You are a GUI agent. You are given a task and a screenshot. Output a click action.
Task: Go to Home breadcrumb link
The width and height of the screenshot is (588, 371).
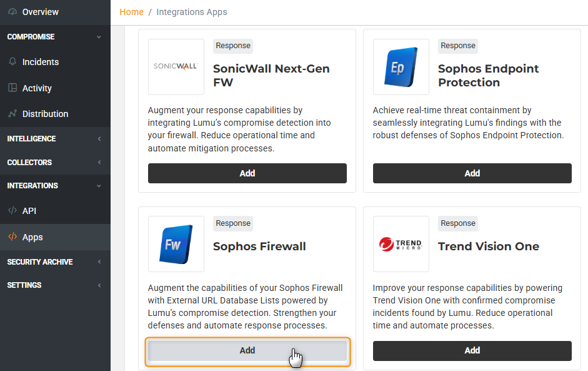(131, 12)
